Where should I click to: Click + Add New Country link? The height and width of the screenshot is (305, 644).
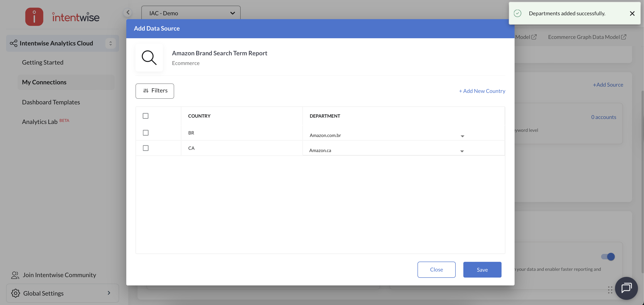[482, 91]
